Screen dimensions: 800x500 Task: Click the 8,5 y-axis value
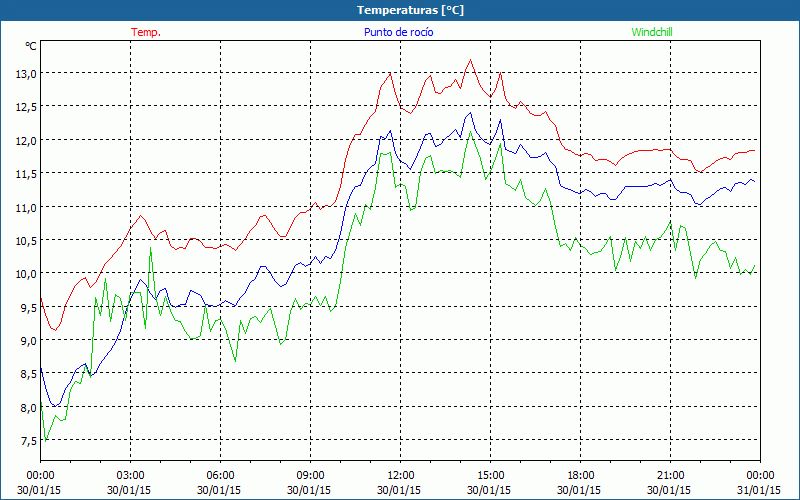[x=29, y=374]
